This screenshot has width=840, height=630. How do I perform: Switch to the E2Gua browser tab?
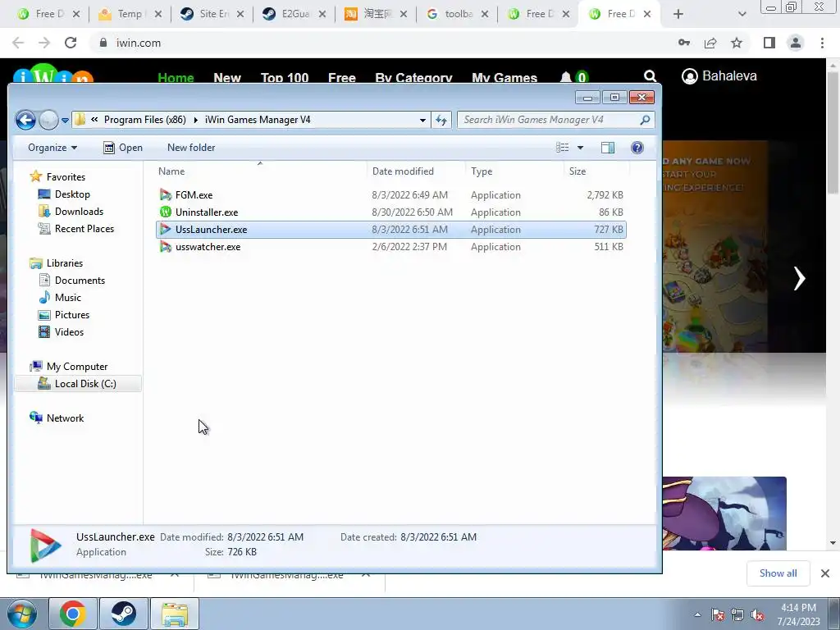294,14
